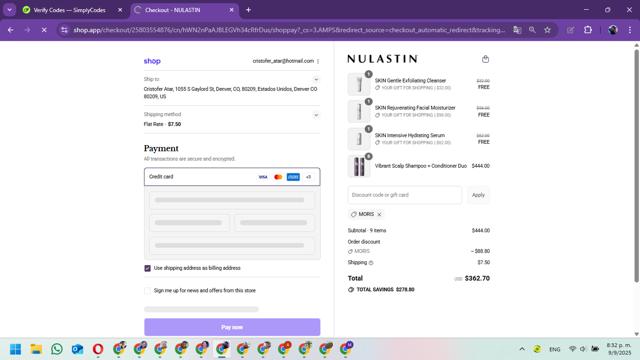Viewport: 640px width, 360px height.
Task: Click the Apply discount button
Action: coord(478,195)
